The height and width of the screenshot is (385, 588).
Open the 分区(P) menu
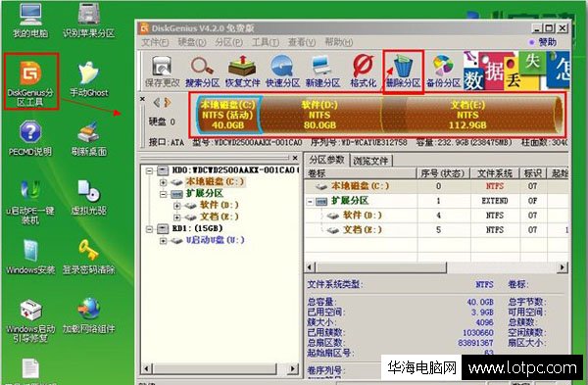(x=228, y=42)
